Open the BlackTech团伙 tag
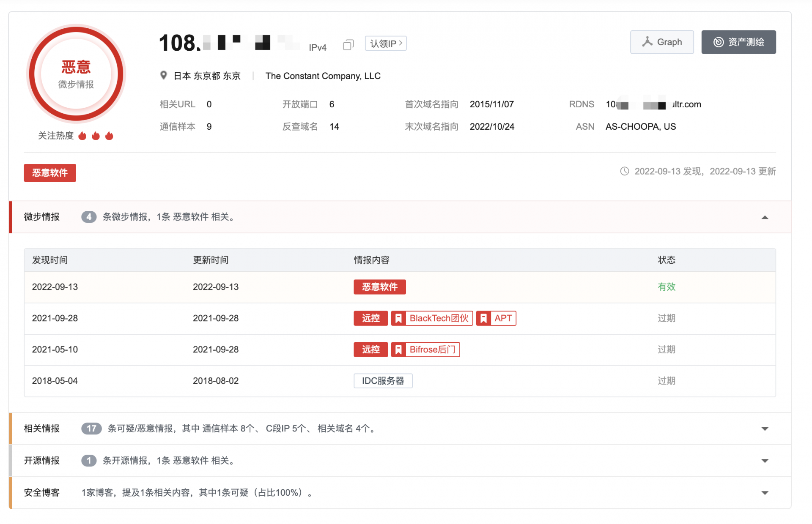Screen dimensions: 812x524 pyautogui.click(x=432, y=318)
